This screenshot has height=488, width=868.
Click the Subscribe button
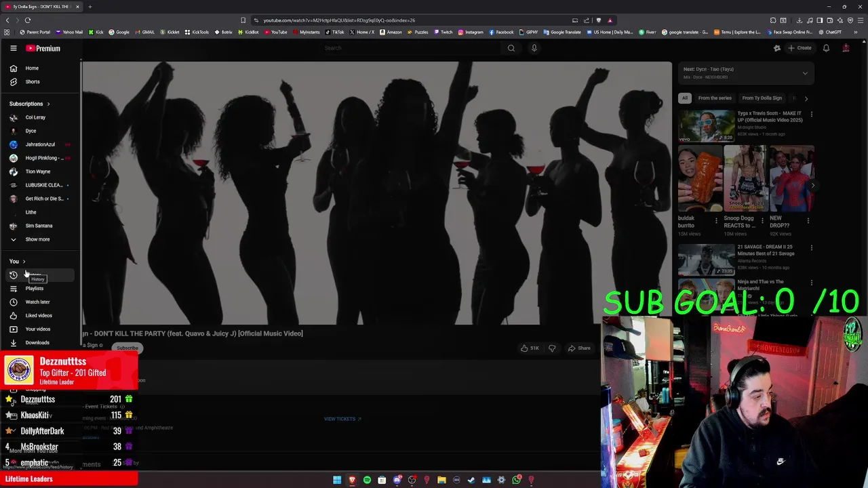pyautogui.click(x=127, y=348)
